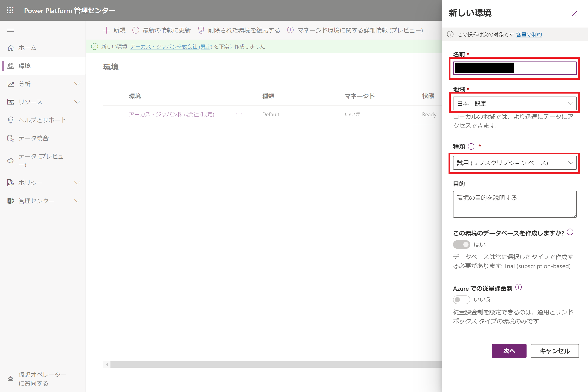Click the いいえ cell under マネージド
This screenshot has height=392, width=588.
353,114
